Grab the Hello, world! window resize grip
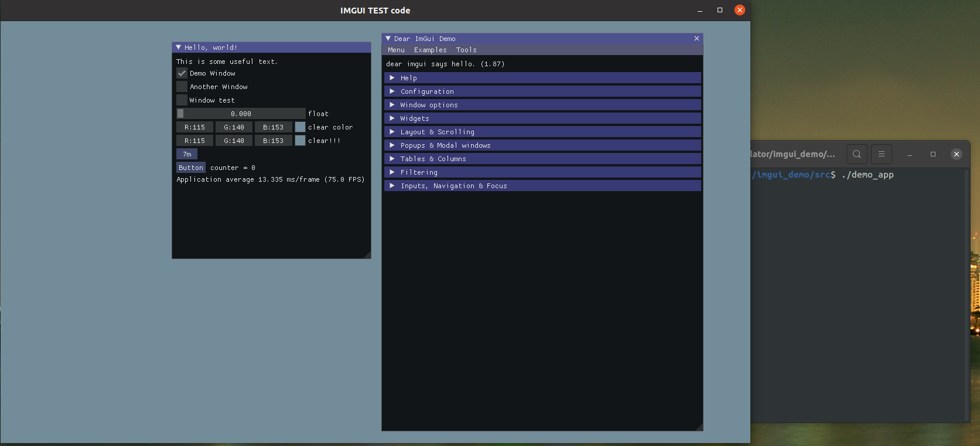Image resolution: width=980 pixels, height=446 pixels. coord(367,255)
